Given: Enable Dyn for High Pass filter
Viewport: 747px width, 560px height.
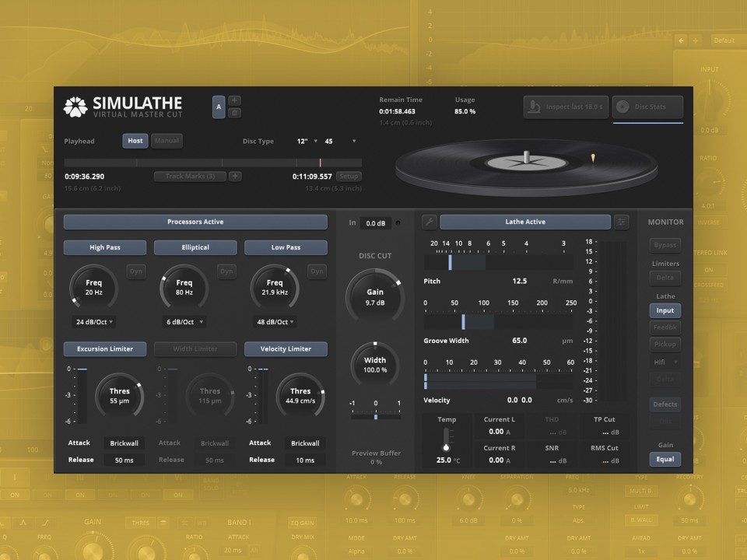Looking at the screenshot, I should click(x=136, y=271).
